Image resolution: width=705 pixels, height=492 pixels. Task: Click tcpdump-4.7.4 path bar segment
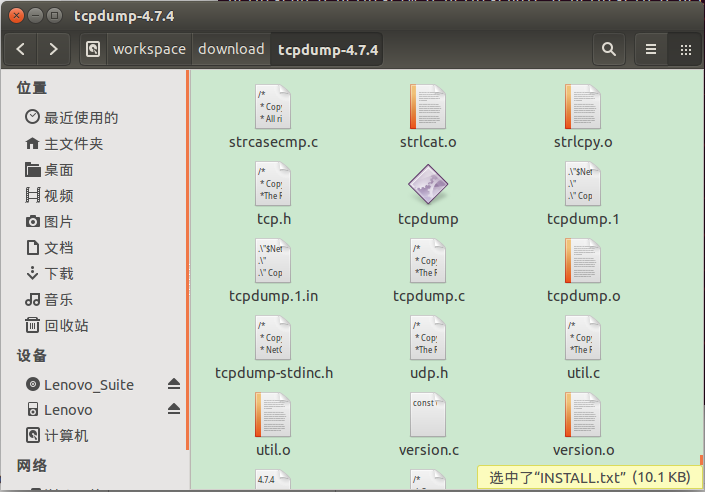327,49
